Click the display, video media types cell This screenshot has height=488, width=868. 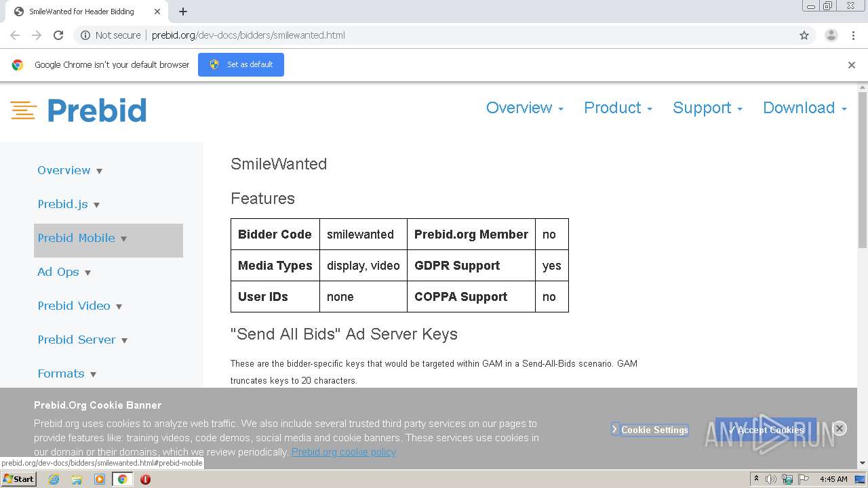(363, 266)
